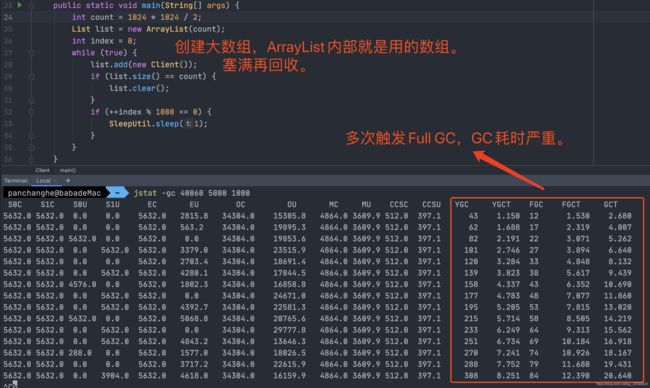Click fold-end marker closing the main method
This screenshot has width=650, height=388.
32,159
